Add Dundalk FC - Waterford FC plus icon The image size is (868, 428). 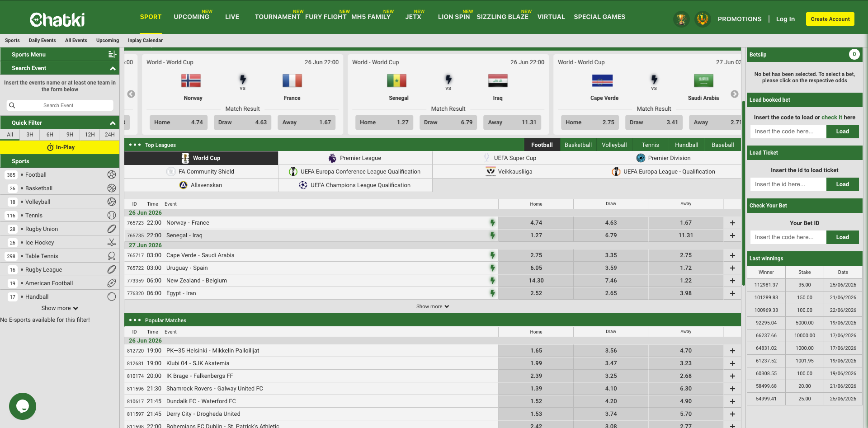pos(732,401)
